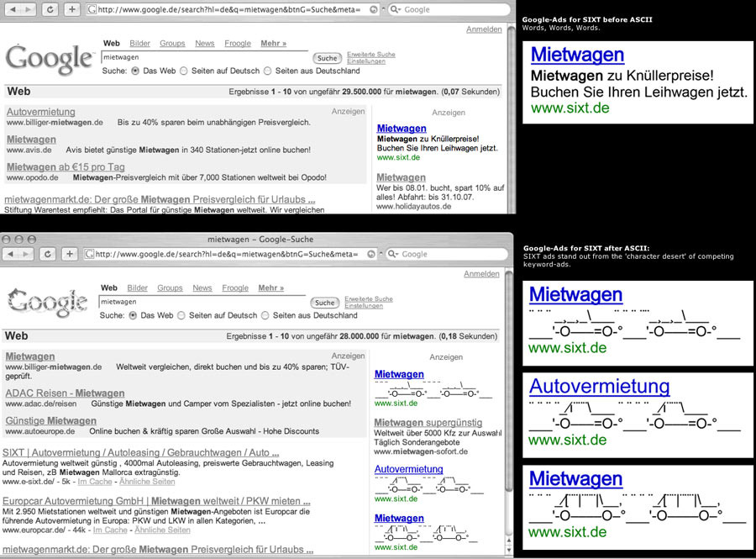Expand 'Mehr »' in the bottom window

[x=271, y=288]
